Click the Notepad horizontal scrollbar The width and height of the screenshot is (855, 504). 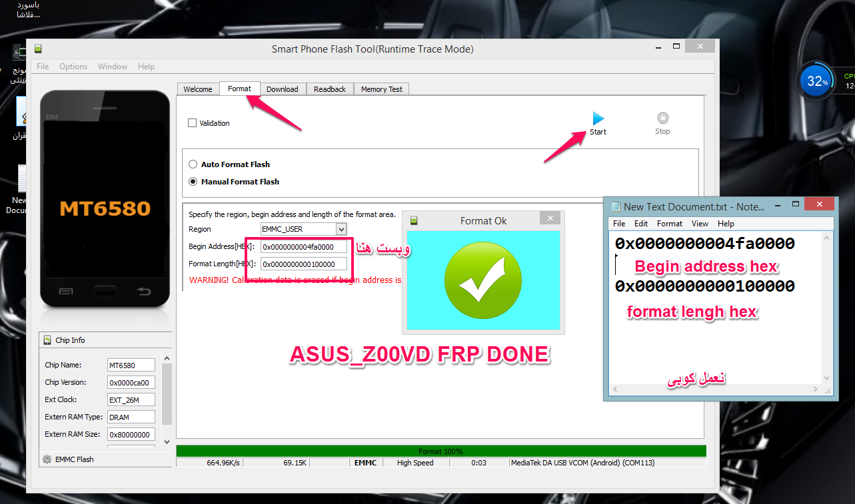[x=716, y=389]
